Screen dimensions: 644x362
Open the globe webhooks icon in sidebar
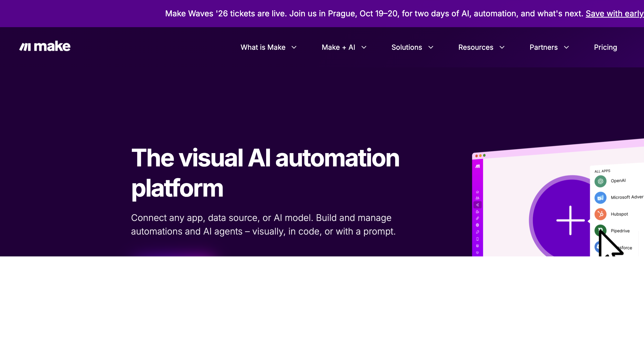click(477, 225)
